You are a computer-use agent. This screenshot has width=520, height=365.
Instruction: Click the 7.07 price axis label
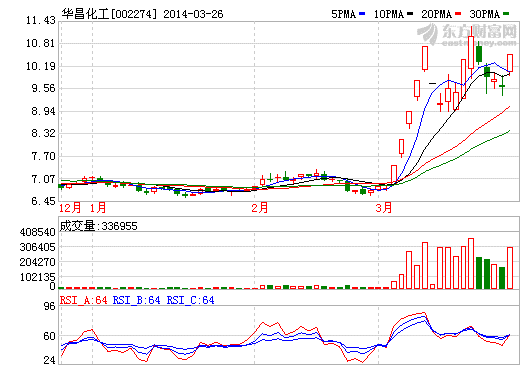[x=43, y=179]
